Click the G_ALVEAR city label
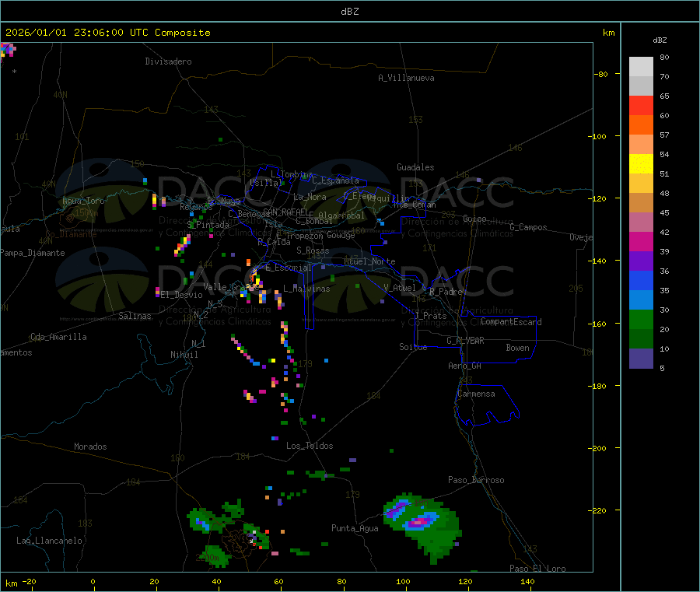 466,341
